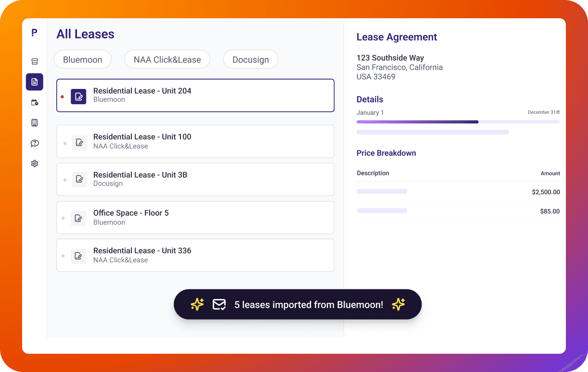Filter leases by NAA Click&Lease
This screenshot has height=372, width=588.
[167, 60]
